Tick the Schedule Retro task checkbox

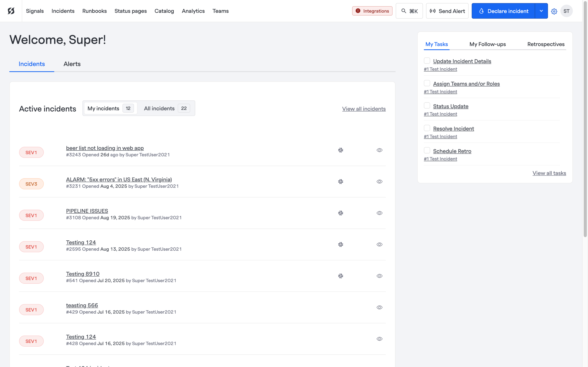(427, 150)
